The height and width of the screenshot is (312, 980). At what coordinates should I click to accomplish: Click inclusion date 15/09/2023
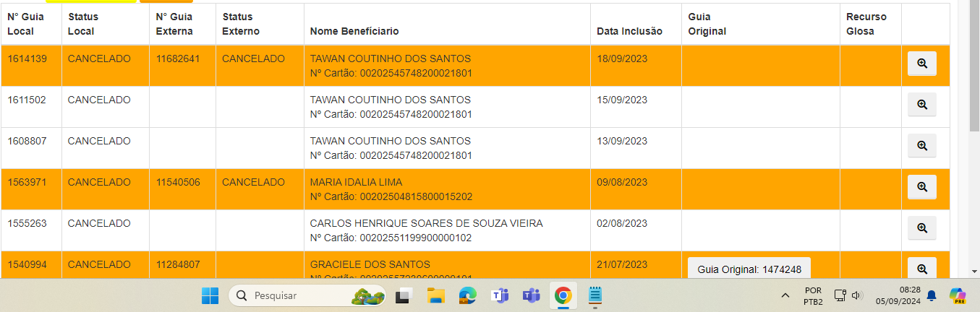(x=622, y=100)
